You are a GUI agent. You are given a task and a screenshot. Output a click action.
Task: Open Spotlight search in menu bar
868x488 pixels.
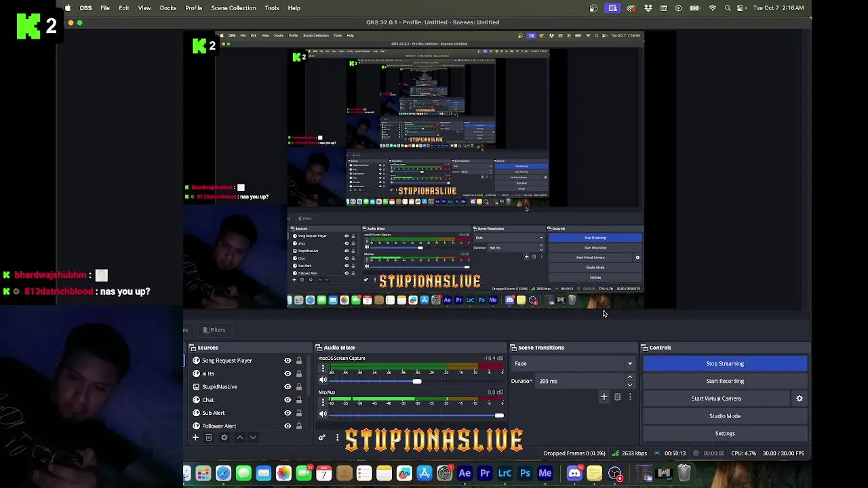(x=728, y=8)
